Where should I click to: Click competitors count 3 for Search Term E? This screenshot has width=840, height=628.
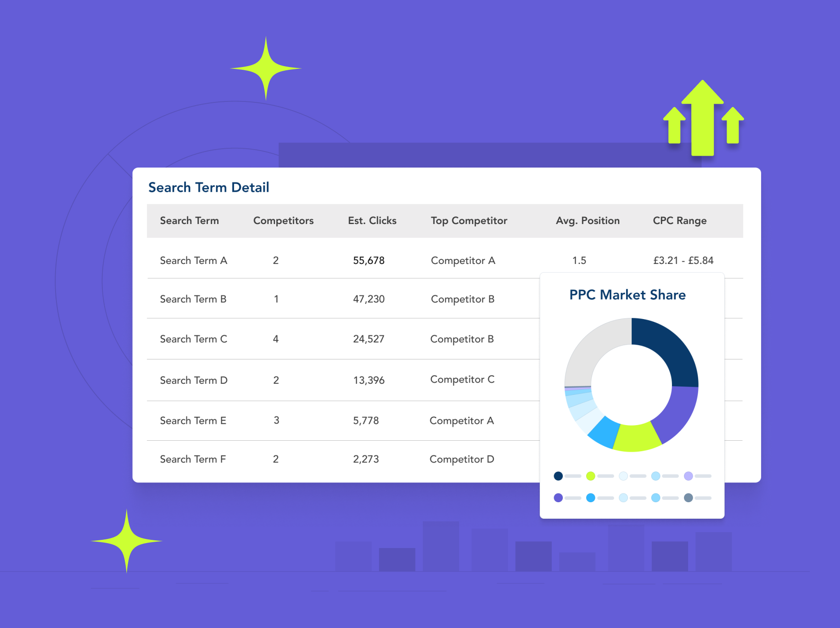click(x=276, y=421)
